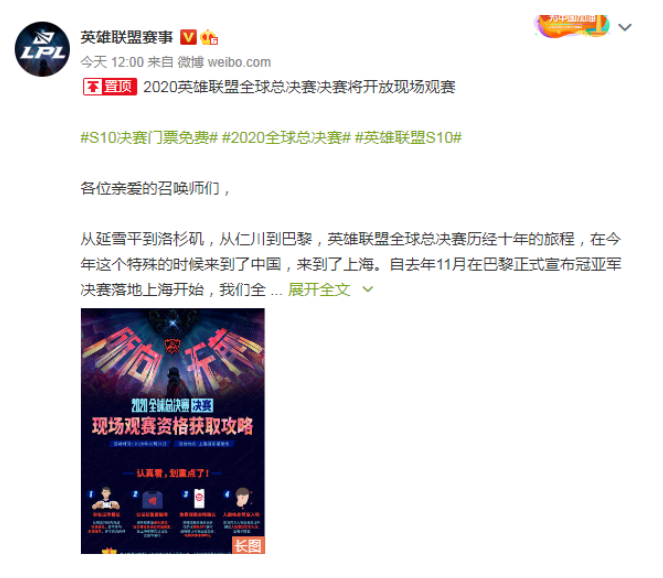Click the 现场观赛资格获取攻略 poster title
This screenshot has height=578, width=663.
coord(173,426)
